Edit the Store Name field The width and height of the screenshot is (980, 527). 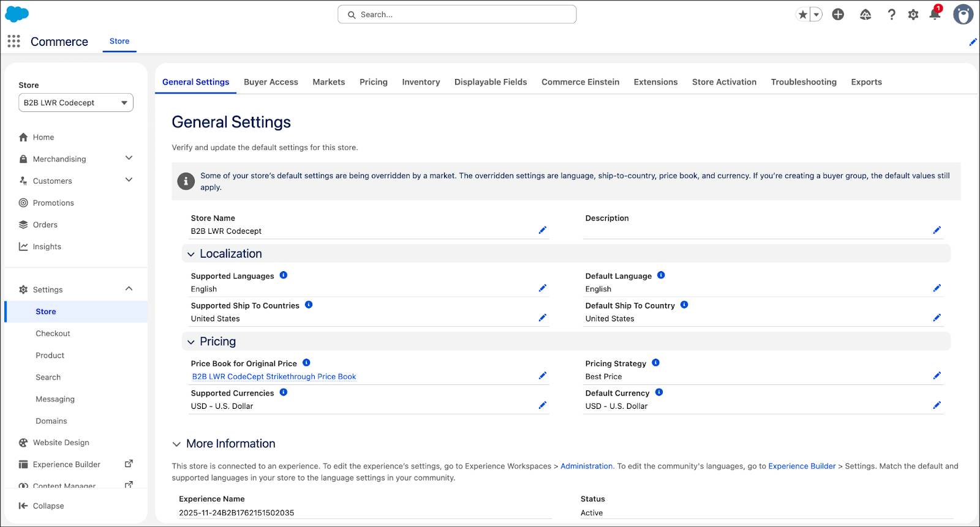point(542,230)
